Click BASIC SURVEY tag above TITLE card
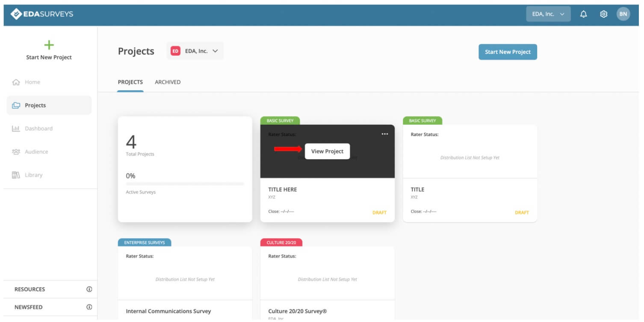The image size is (644, 322). point(422,121)
